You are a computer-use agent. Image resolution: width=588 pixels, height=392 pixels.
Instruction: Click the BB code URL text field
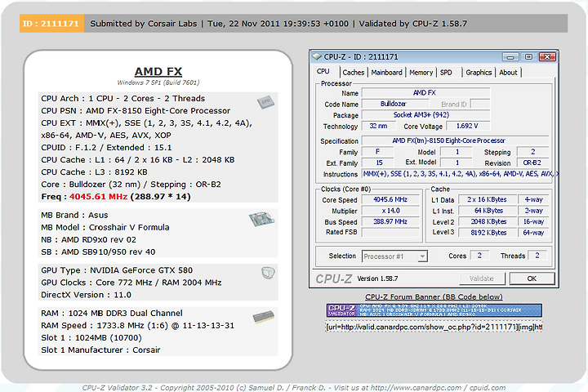click(434, 327)
